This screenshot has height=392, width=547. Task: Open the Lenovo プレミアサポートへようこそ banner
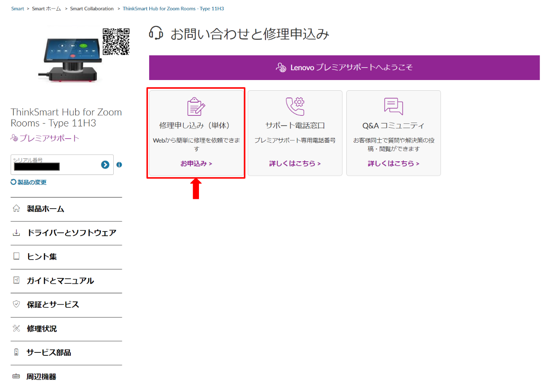344,67
